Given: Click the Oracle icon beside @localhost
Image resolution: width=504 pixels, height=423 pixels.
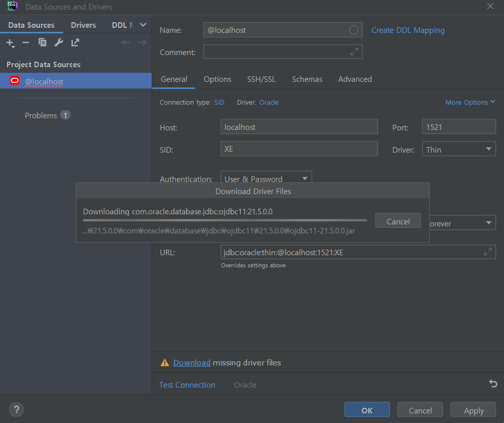Looking at the screenshot, I should pos(15,80).
